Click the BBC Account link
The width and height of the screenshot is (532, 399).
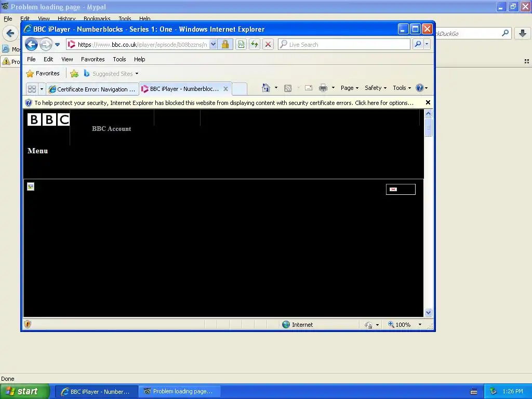(x=111, y=129)
